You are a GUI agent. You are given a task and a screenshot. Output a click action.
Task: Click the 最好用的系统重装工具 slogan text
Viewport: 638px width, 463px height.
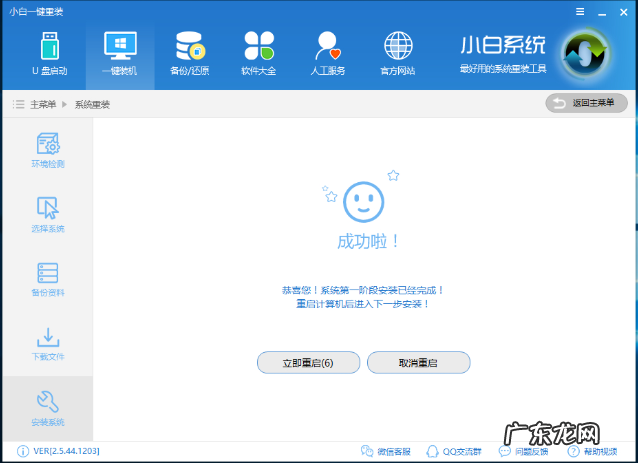(503, 68)
